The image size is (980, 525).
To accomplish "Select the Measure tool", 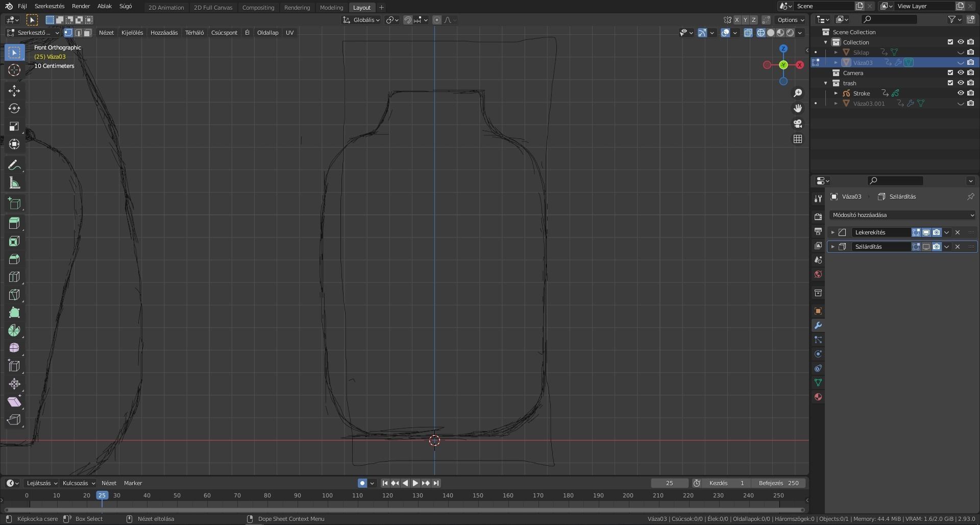I will 14,183.
